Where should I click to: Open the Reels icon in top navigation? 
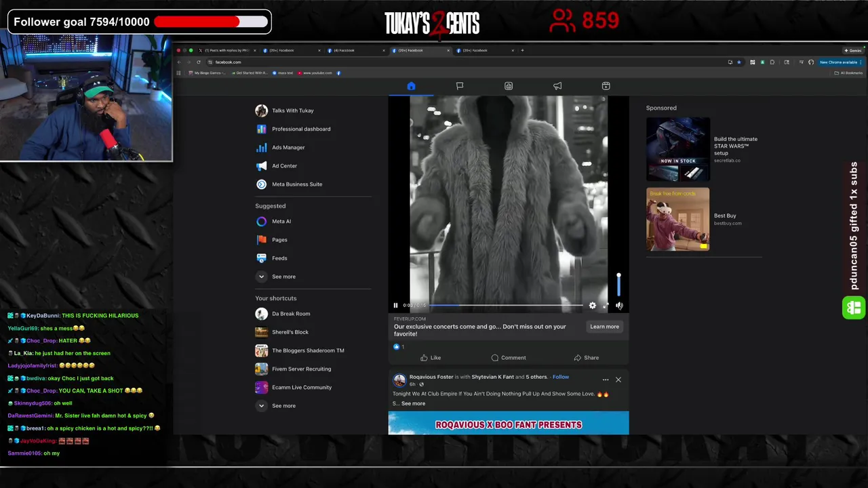point(606,86)
